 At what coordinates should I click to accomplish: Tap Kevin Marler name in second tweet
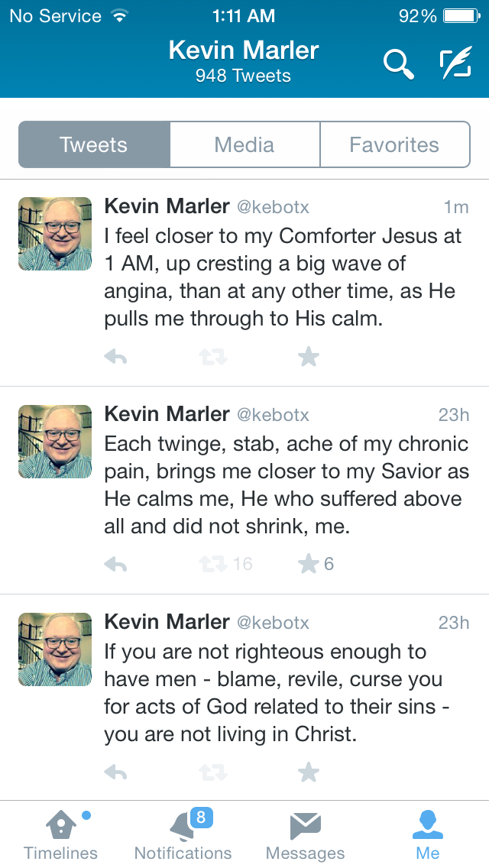click(167, 413)
